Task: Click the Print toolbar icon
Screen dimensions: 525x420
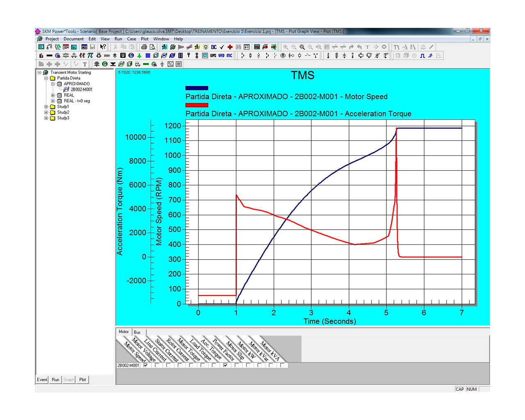Action: [144, 47]
